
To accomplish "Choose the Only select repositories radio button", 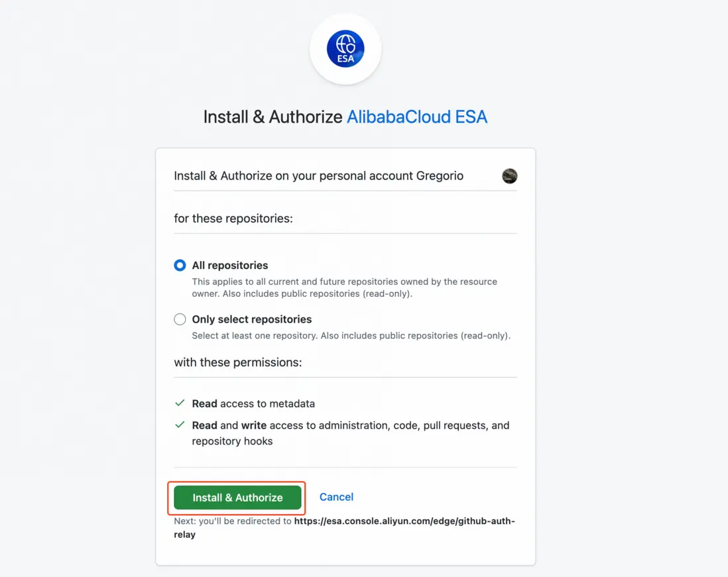I will coord(180,319).
